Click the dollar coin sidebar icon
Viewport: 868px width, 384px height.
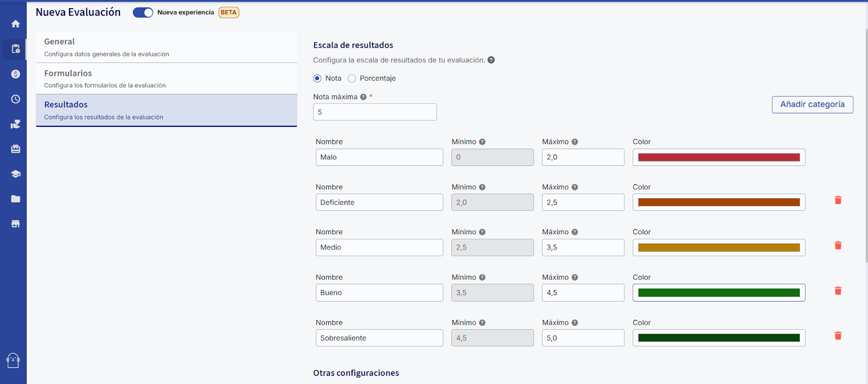pyautogui.click(x=16, y=74)
